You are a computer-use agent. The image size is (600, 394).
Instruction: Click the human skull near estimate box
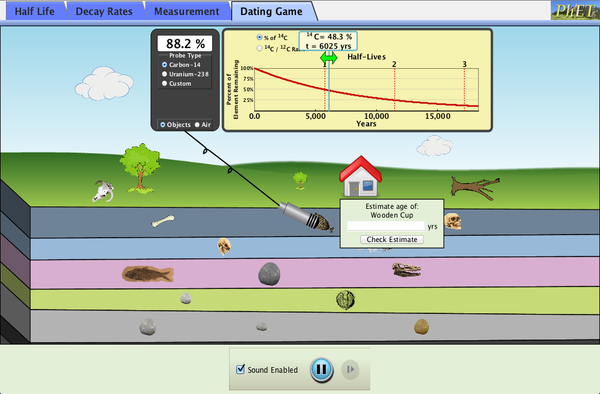pyautogui.click(x=453, y=221)
